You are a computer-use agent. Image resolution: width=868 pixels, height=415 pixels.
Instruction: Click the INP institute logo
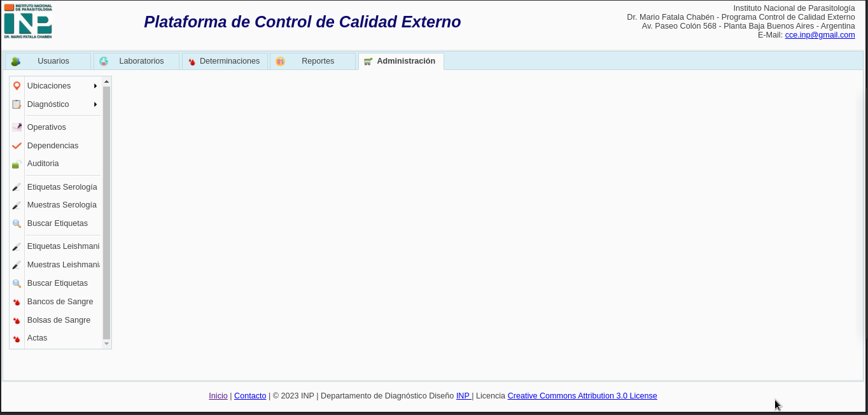(x=28, y=21)
